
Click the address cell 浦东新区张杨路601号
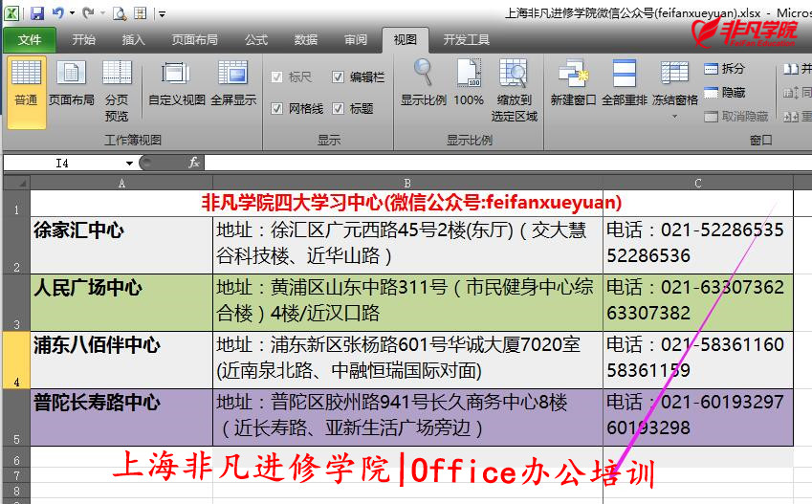pos(407,361)
